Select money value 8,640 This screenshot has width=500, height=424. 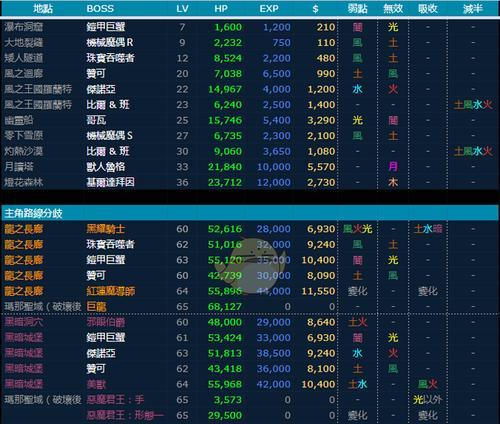point(321,322)
